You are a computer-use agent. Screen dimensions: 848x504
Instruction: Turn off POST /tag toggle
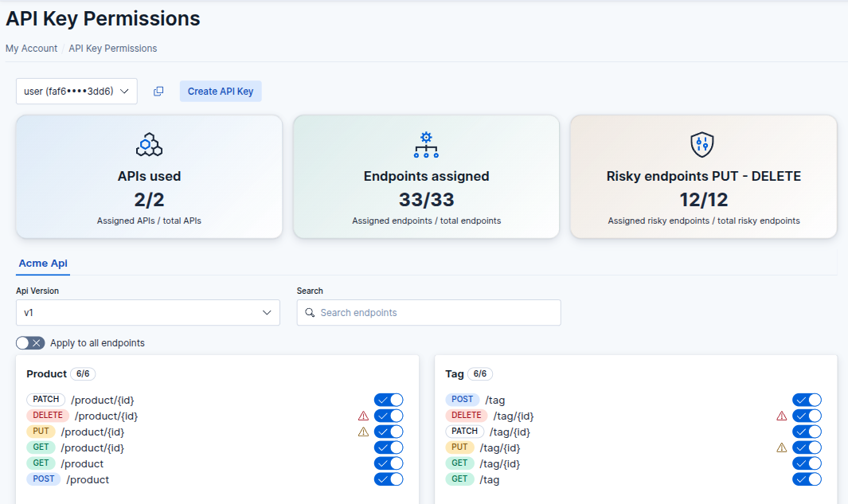click(807, 400)
